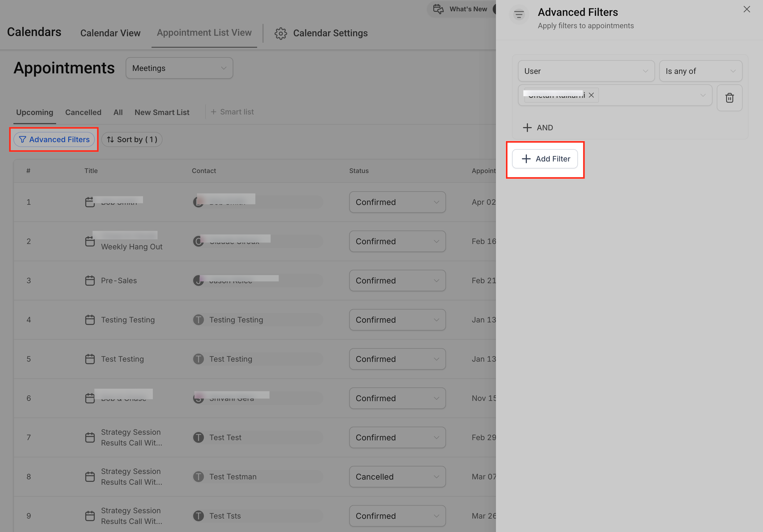The width and height of the screenshot is (763, 532).
Task: Delete the User filter with trash icon
Action: tap(729, 98)
